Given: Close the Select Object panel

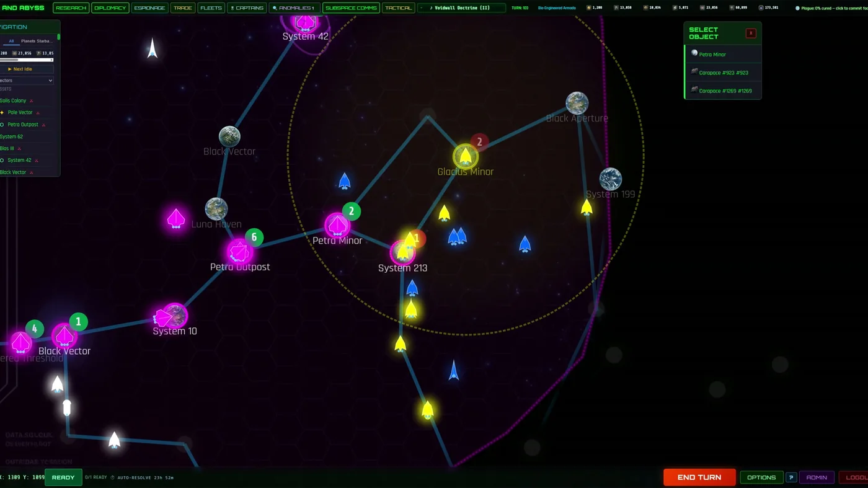Looking at the screenshot, I should click(751, 33).
